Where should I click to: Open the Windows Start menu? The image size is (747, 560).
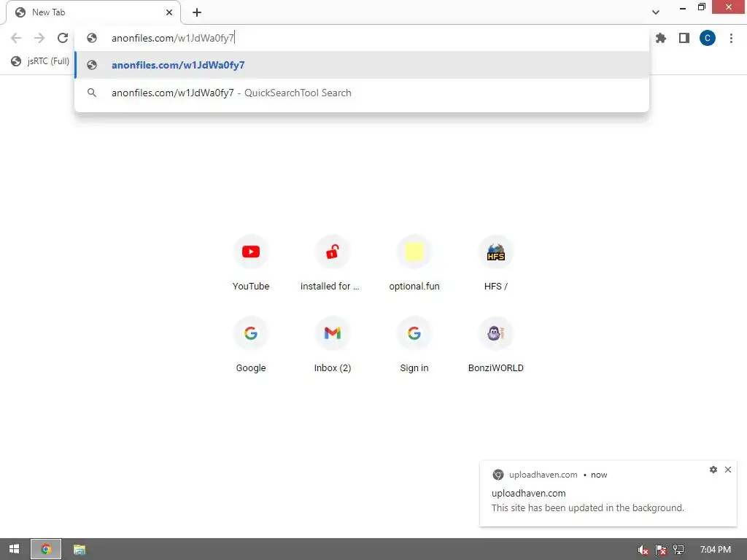click(15, 549)
